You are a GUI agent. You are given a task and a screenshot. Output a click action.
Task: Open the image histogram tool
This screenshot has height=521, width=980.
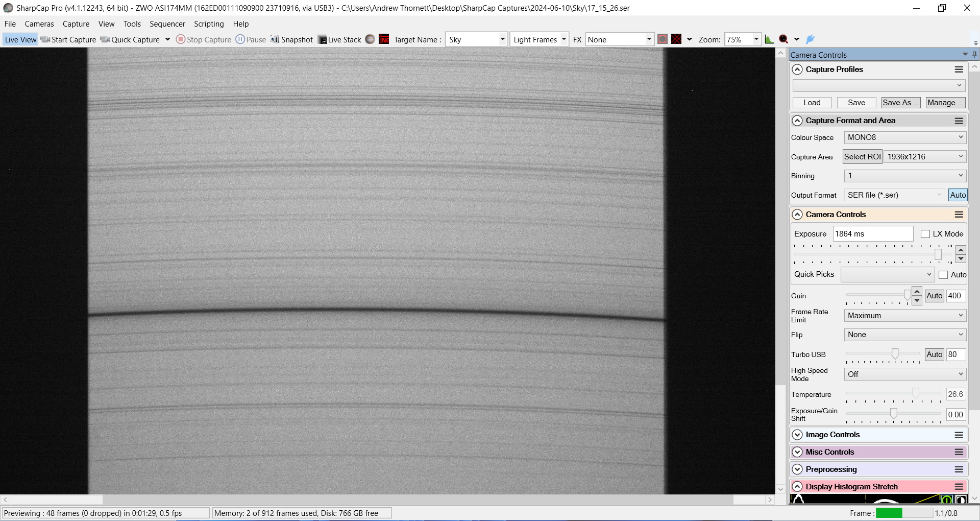(x=770, y=39)
